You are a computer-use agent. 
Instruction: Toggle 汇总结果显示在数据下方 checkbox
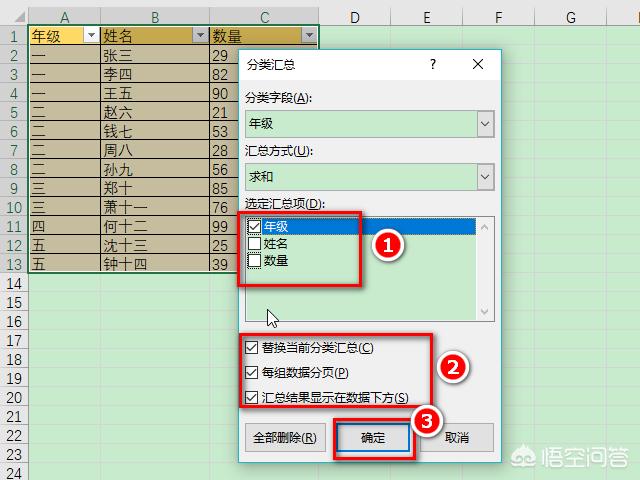pyautogui.click(x=251, y=397)
